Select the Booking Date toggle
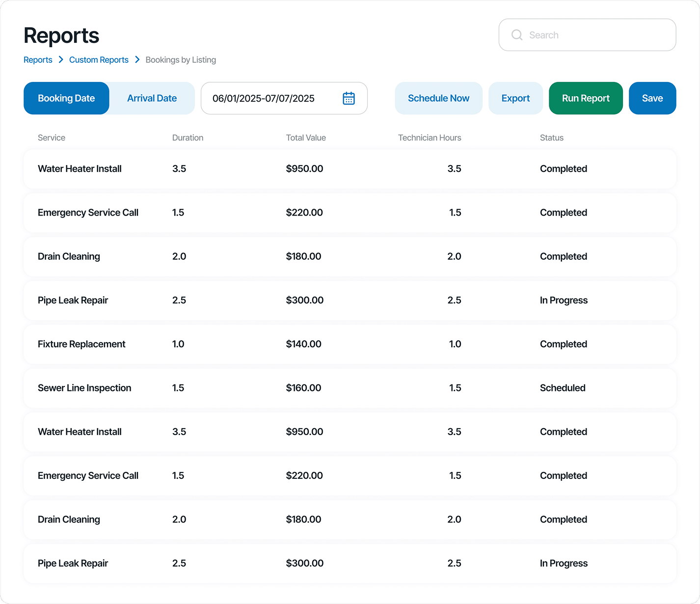 point(66,98)
